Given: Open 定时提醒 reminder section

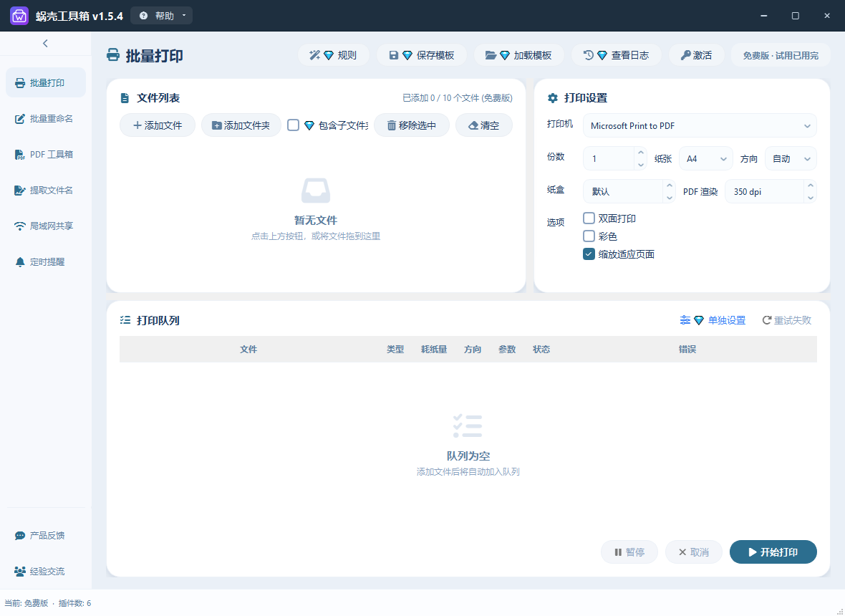Looking at the screenshot, I should tap(46, 262).
